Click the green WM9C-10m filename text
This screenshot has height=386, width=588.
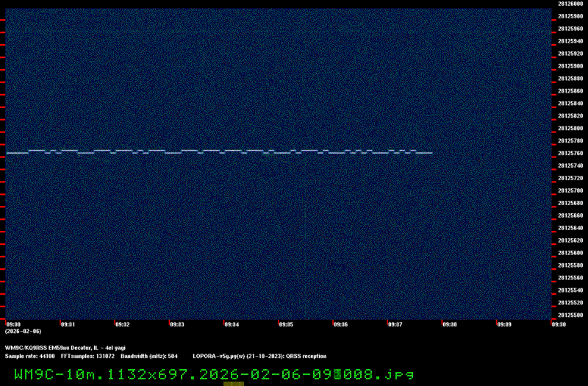tap(213, 374)
